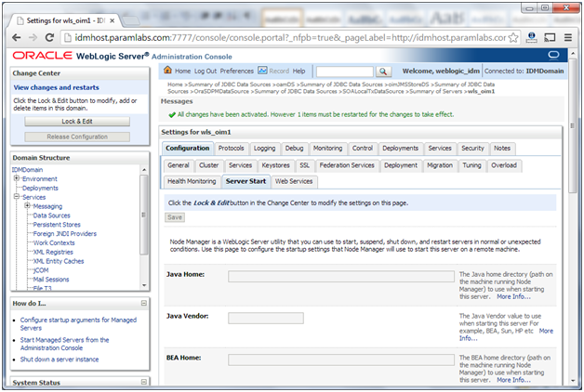Click the cast screen icon in toolbar
The width and height of the screenshot is (584, 392).
coord(550,37)
